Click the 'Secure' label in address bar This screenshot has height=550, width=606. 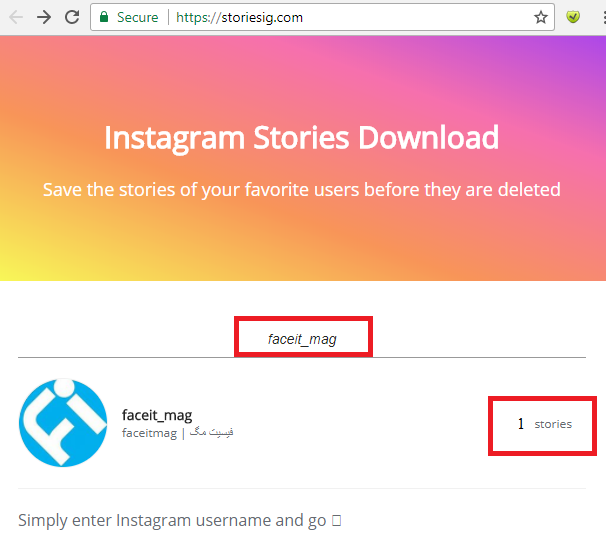[x=138, y=17]
